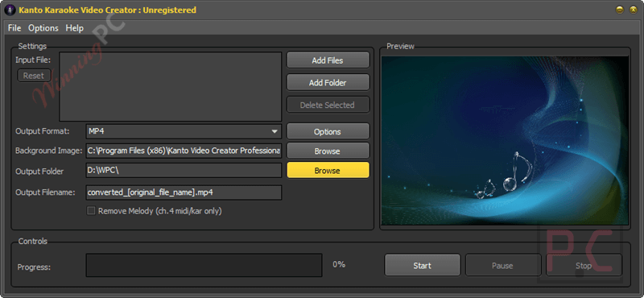Image resolution: width=644 pixels, height=298 pixels.
Task: Click the Delete Selected button
Action: pos(328,105)
